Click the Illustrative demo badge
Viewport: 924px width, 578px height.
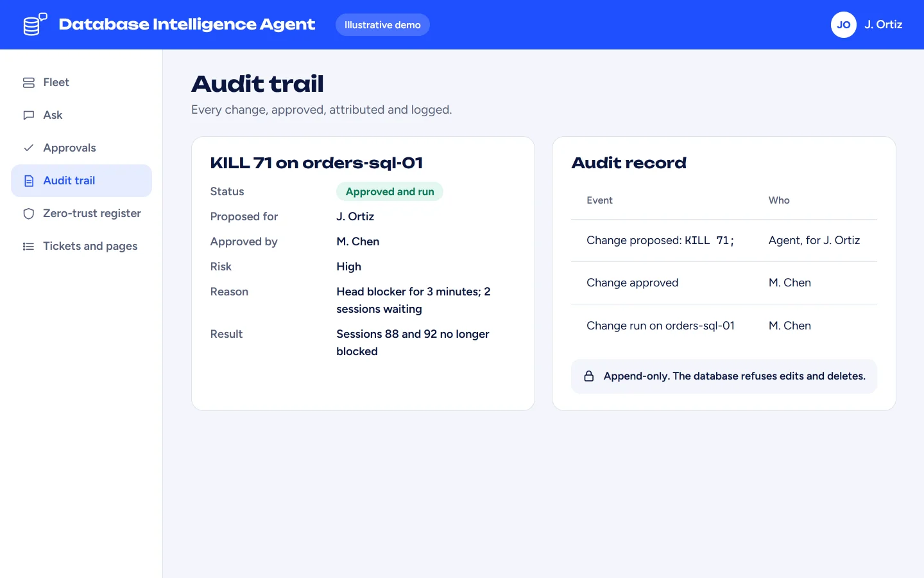tap(382, 25)
